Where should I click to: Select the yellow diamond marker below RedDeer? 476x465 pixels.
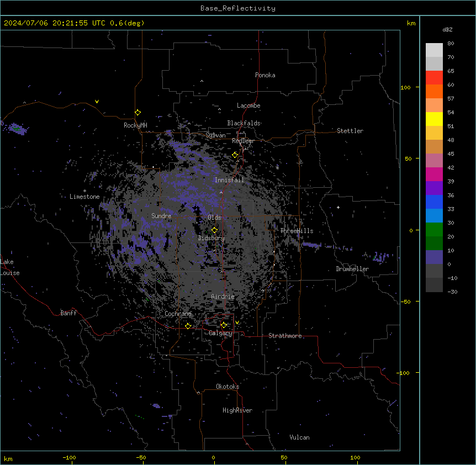(235, 155)
